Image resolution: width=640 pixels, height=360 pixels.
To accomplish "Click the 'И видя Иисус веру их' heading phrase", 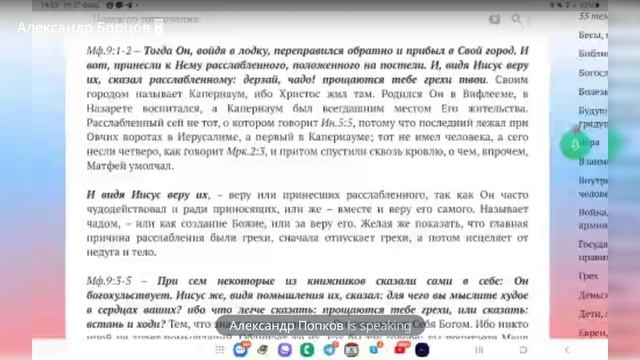I will tap(147, 195).
